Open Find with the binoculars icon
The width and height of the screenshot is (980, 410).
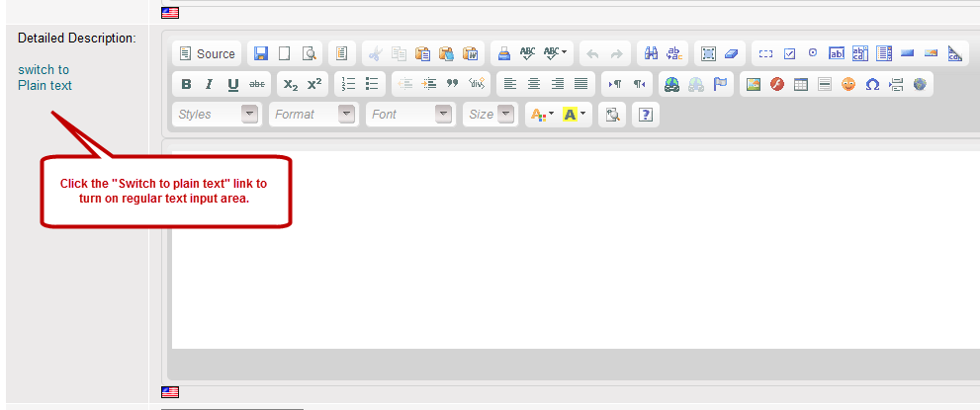pyautogui.click(x=649, y=54)
